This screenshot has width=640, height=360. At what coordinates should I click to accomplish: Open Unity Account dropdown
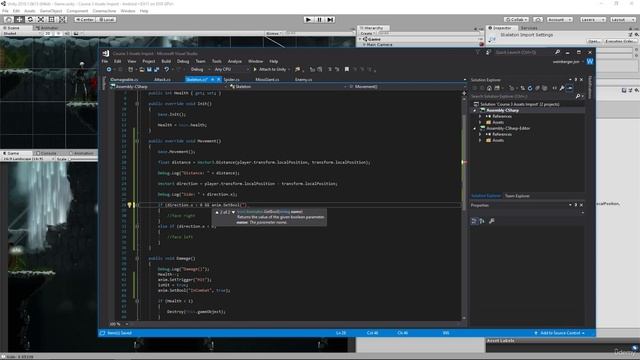pyautogui.click(x=560, y=20)
